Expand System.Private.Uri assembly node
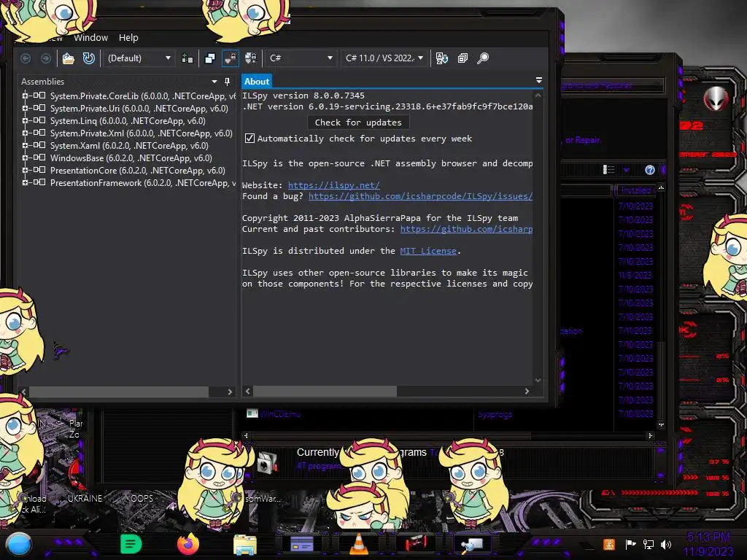This screenshot has width=747, height=560. (x=25, y=108)
